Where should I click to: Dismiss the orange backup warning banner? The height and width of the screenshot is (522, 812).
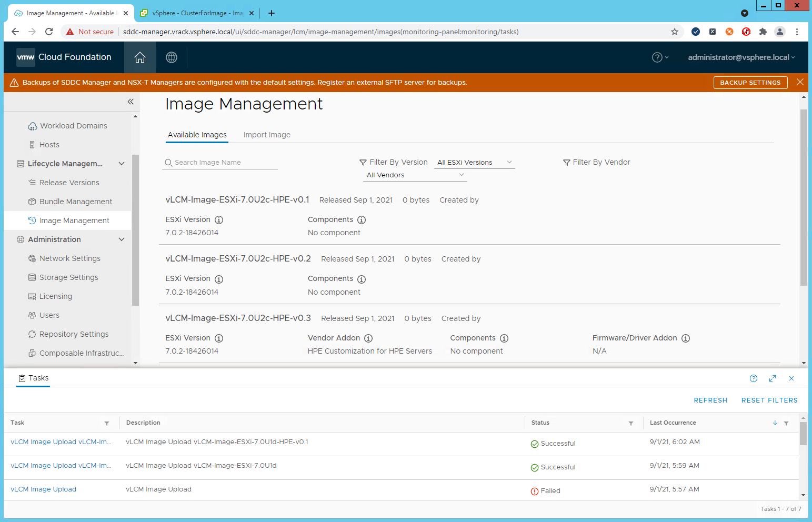(x=800, y=82)
